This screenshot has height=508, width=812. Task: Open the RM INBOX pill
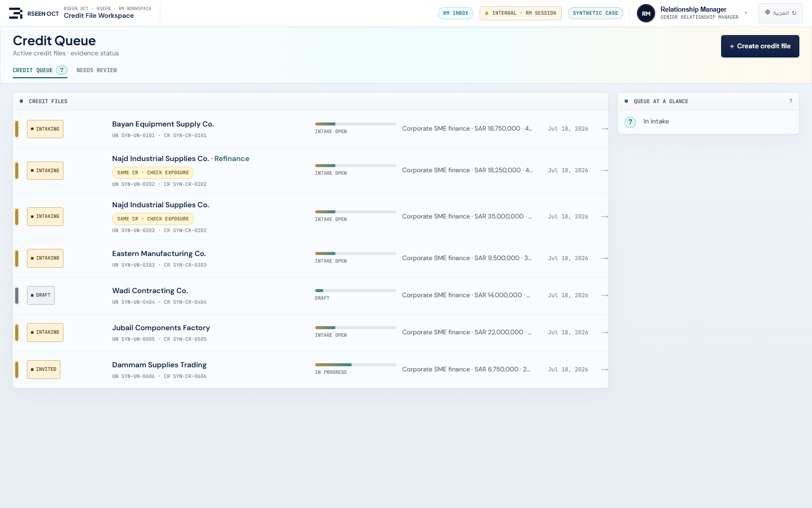click(x=456, y=13)
